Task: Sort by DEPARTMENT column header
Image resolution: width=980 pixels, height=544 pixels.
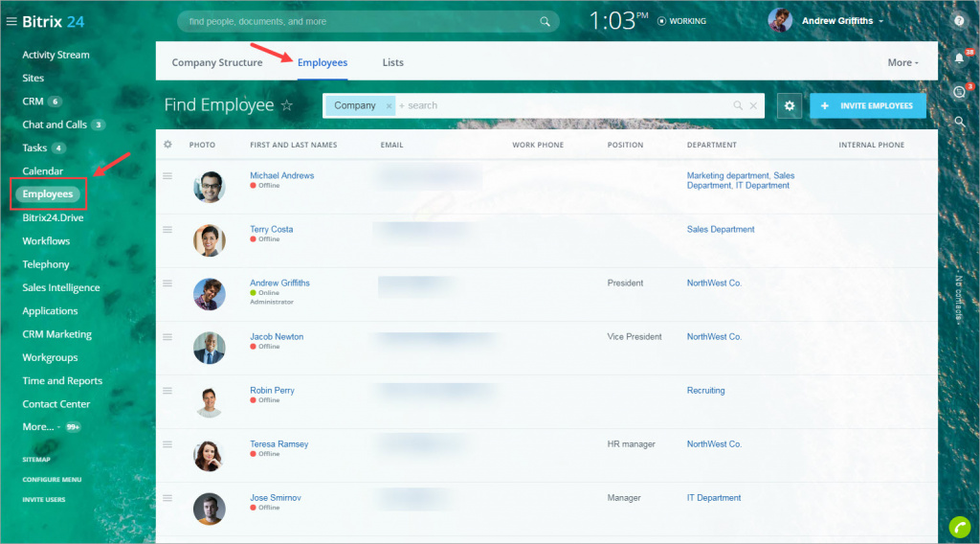Action: (712, 145)
